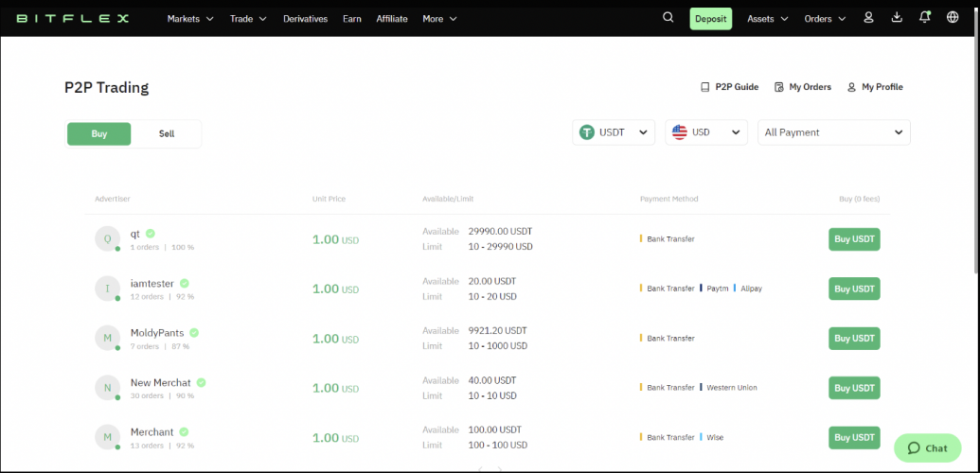Click the 29990.00 USDT available amount
980x473 pixels.
pyautogui.click(x=501, y=231)
